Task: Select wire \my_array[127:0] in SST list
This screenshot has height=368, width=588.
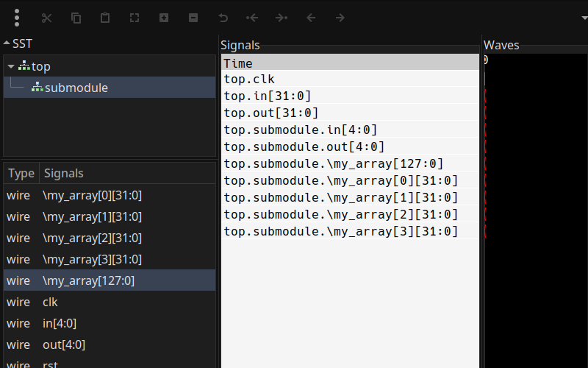Action: (110, 280)
